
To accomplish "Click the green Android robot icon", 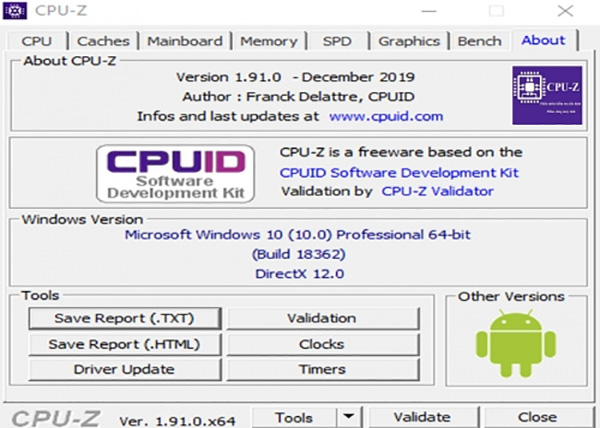I will tap(516, 343).
